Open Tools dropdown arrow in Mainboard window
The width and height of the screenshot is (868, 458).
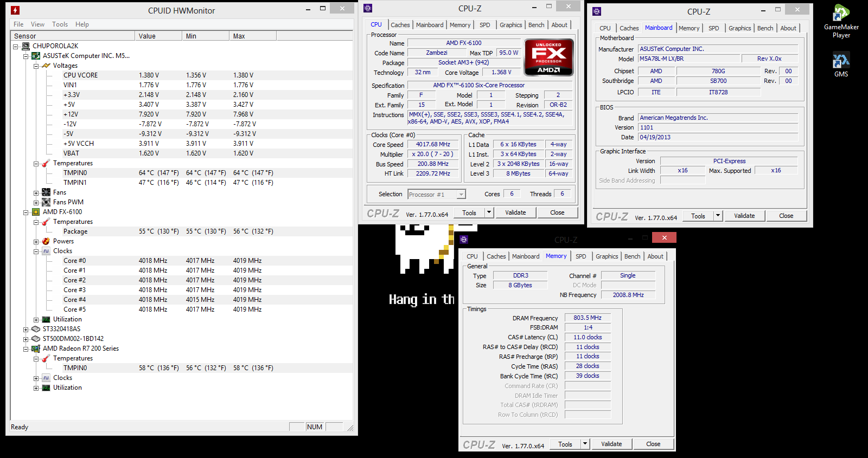(718, 216)
